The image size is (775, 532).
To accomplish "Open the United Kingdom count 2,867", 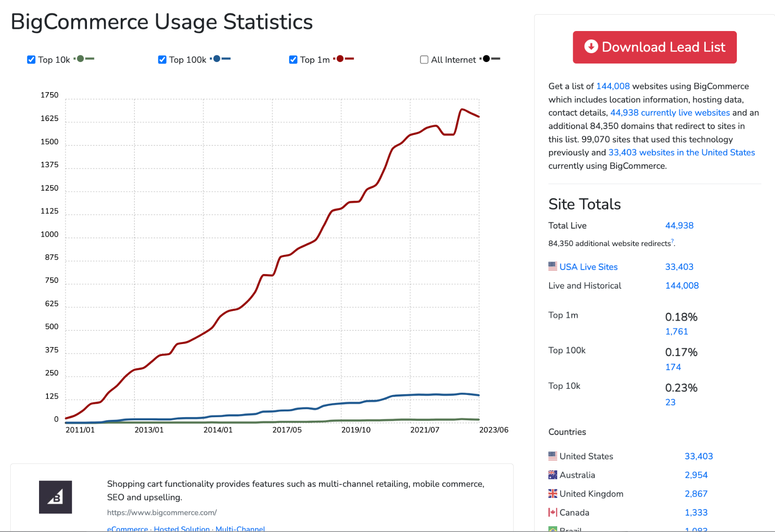I will (696, 494).
